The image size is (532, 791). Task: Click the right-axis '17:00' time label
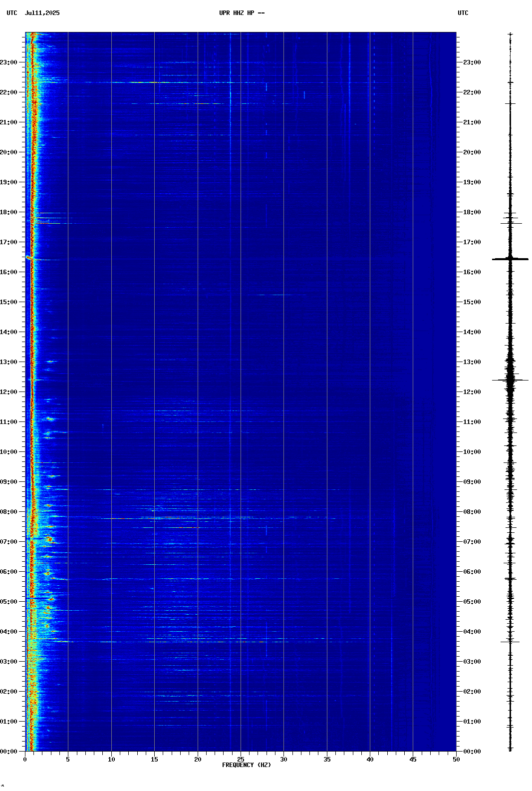click(x=472, y=242)
